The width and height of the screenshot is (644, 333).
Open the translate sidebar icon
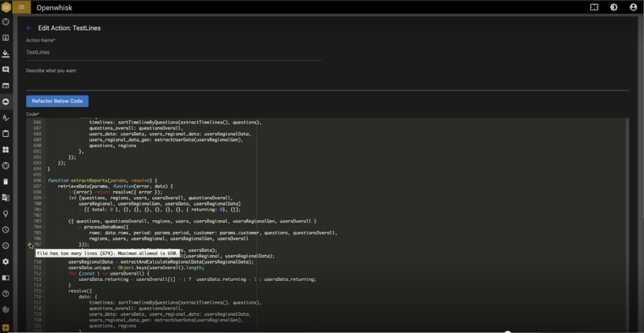(6, 198)
